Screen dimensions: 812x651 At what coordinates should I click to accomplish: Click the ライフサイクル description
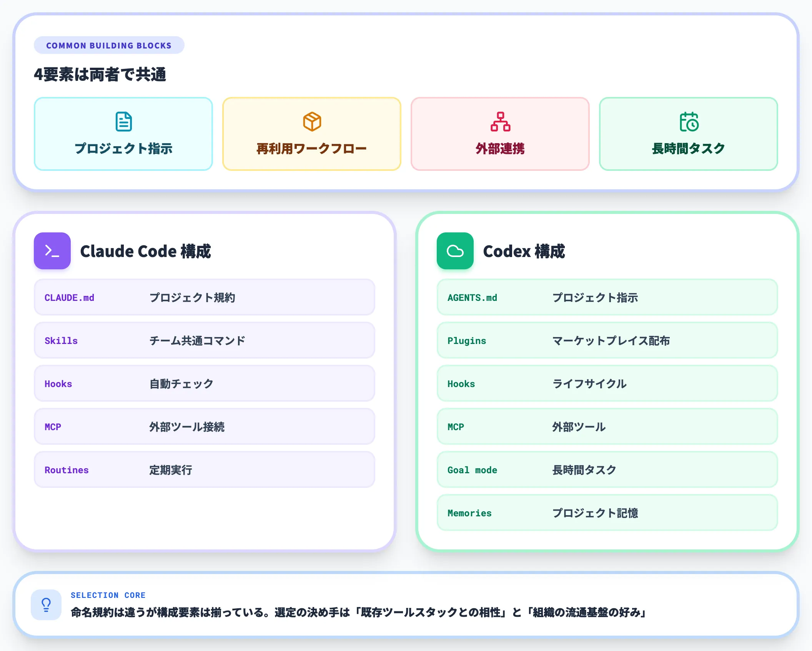point(589,384)
